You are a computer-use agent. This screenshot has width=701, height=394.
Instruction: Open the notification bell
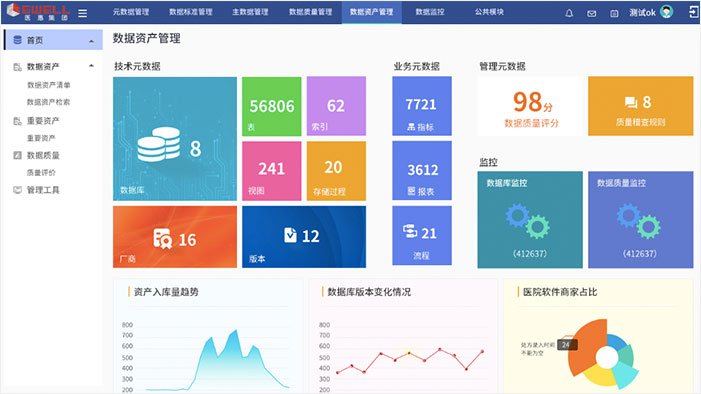coord(569,13)
